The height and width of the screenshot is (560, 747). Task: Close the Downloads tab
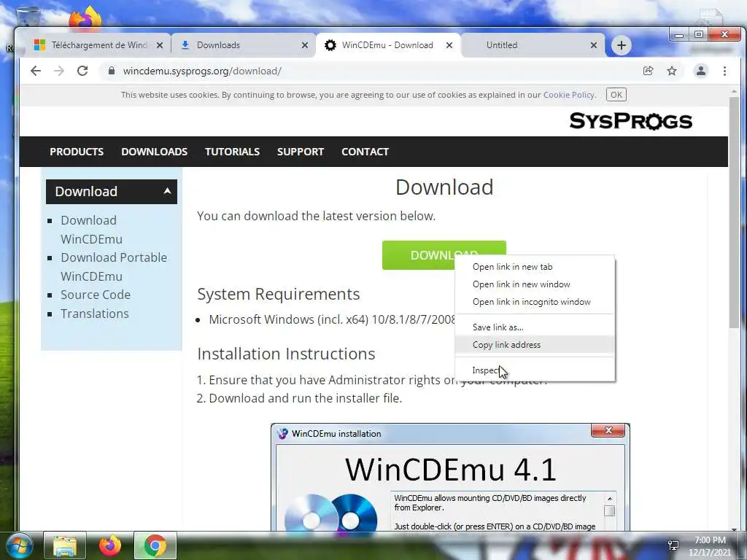coord(305,45)
